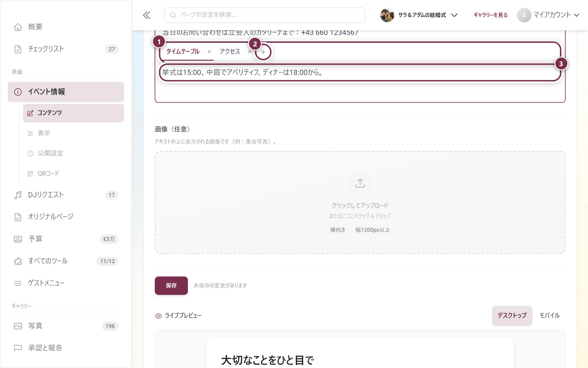The width and height of the screenshot is (588, 368).
Task: Open the チェックリスト checklist page
Action: [x=66, y=49]
